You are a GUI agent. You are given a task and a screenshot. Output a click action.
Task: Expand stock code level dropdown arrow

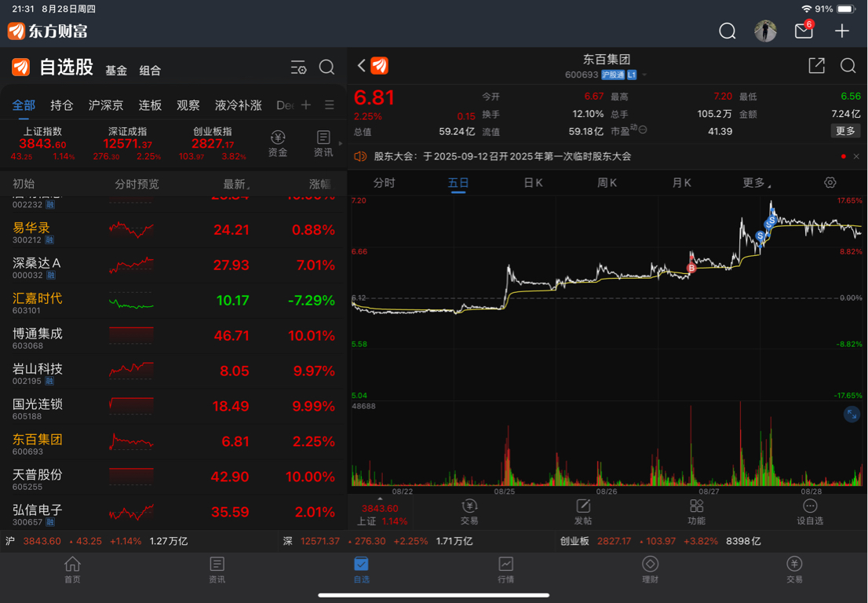(644, 75)
